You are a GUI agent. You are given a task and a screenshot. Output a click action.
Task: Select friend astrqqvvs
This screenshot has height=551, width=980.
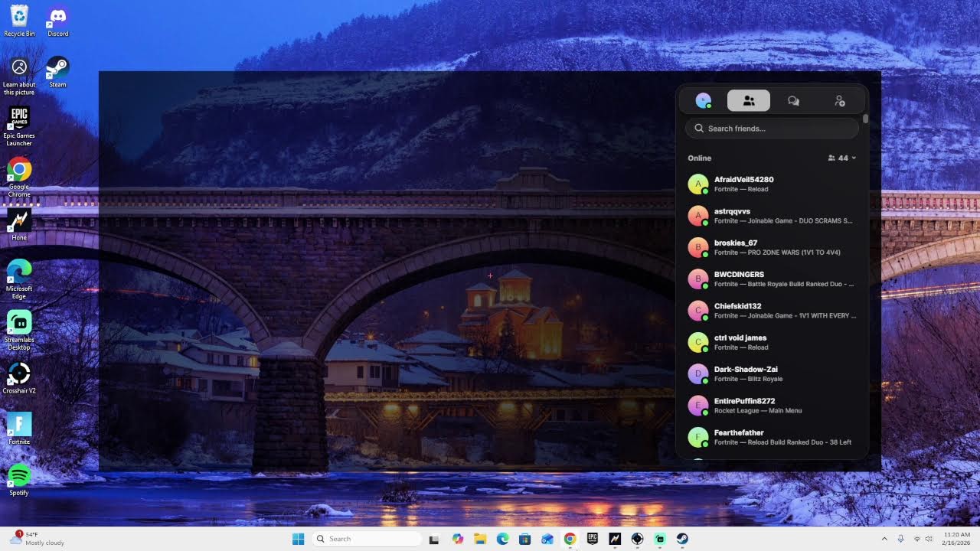772,216
